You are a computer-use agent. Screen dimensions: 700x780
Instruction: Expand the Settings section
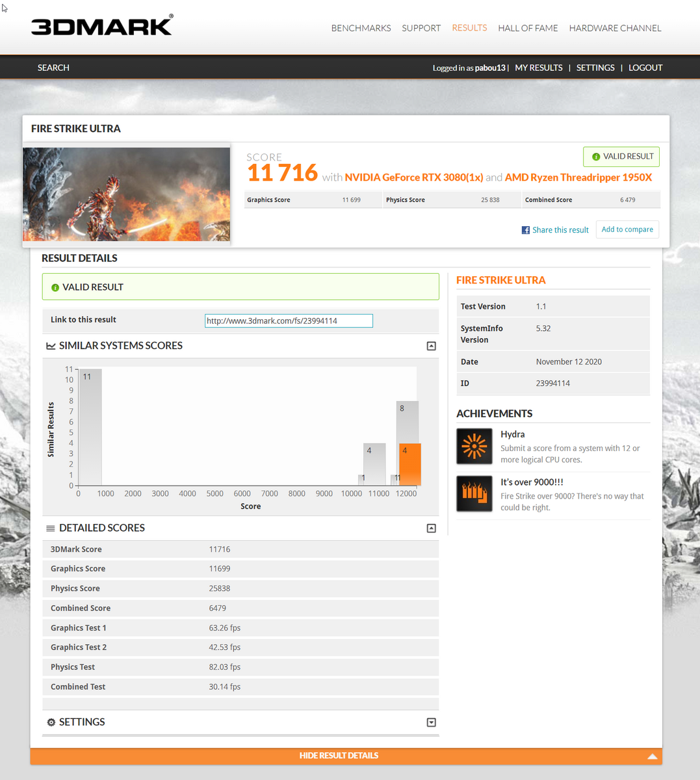point(431,722)
